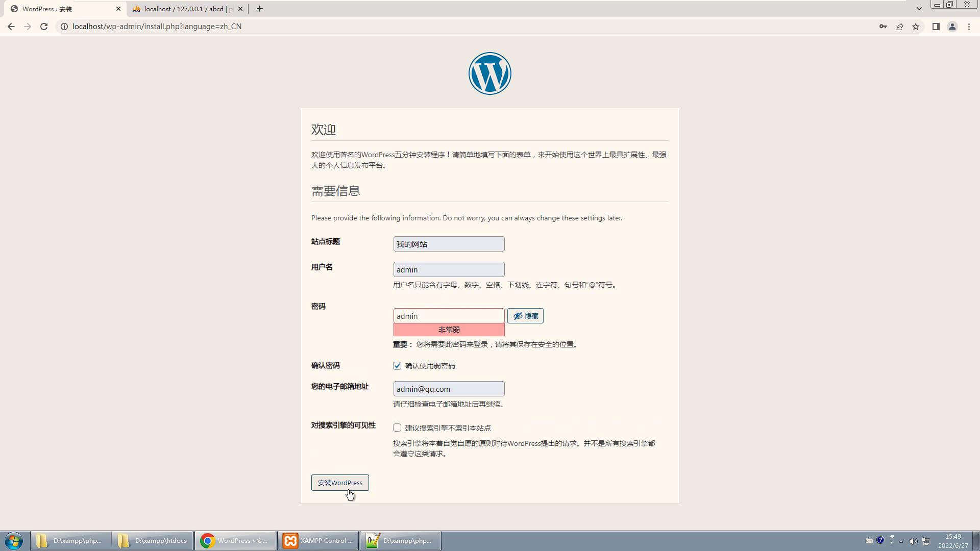Go back using the browser back arrow
This screenshot has width=980, height=551.
click(x=11, y=27)
